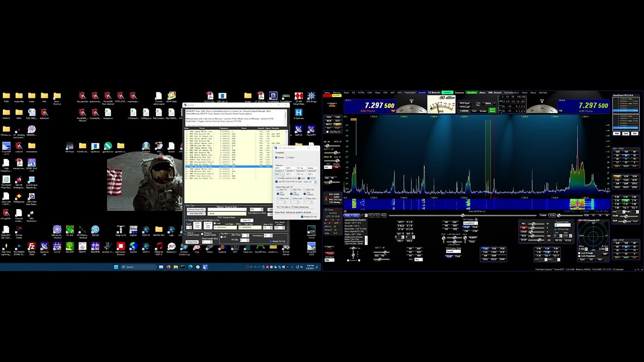Open the RX2 Display Mode dropdown

(x=453, y=251)
